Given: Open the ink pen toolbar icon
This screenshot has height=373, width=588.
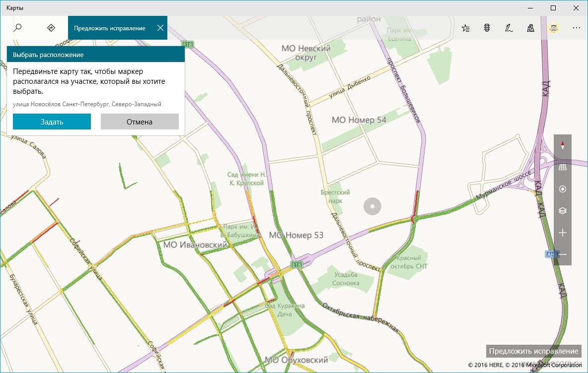Looking at the screenshot, I should (x=509, y=28).
